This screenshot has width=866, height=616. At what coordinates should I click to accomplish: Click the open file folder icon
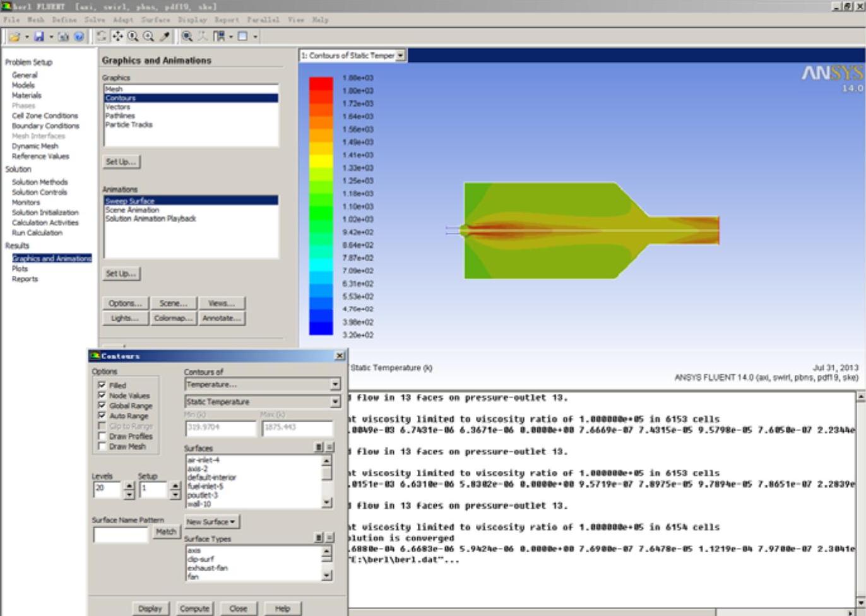pyautogui.click(x=14, y=37)
